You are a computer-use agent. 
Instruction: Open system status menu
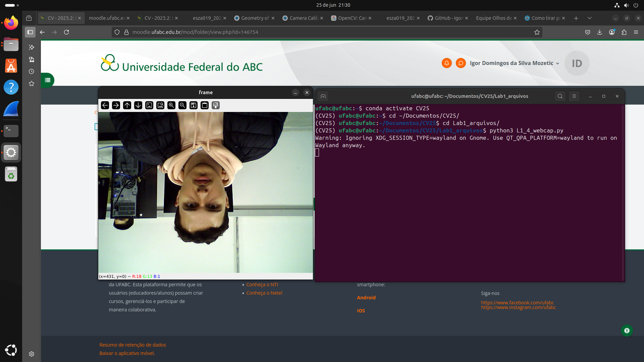626,5
